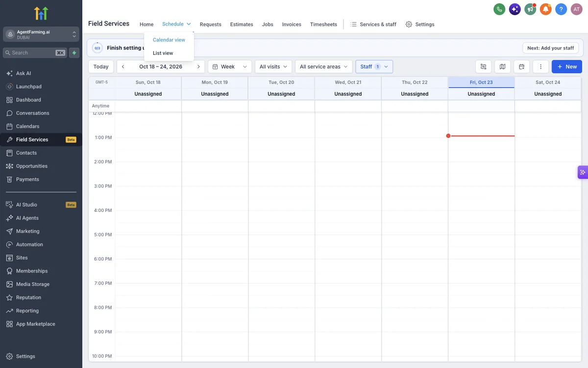Click the Today button
The image size is (588, 368).
point(101,67)
